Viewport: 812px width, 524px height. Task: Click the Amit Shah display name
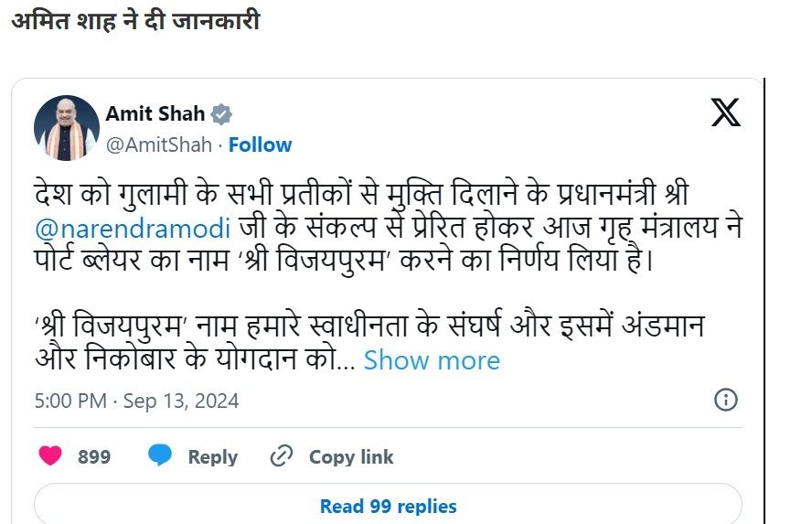pos(155,114)
